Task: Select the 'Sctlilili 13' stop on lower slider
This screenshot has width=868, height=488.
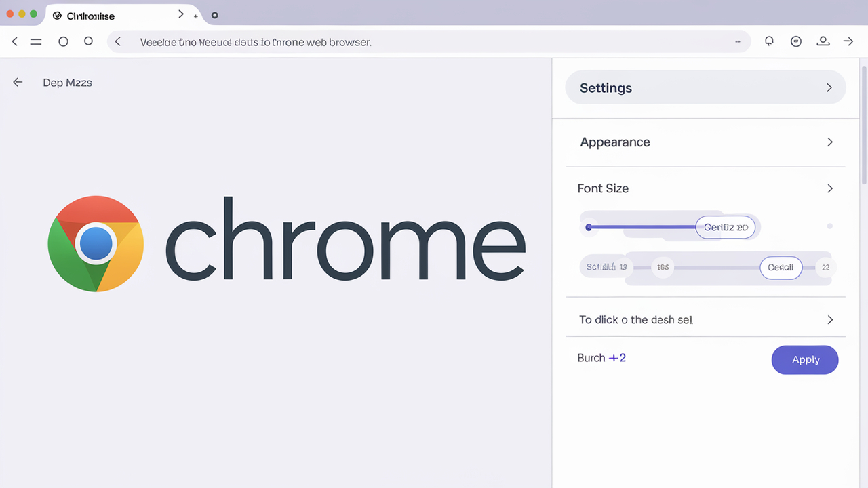Action: point(606,267)
